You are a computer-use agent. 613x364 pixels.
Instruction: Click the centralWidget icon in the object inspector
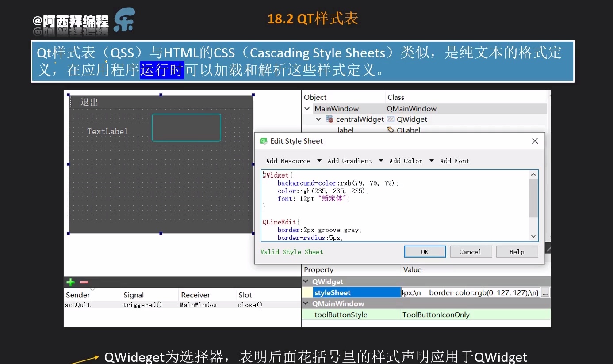[329, 119]
